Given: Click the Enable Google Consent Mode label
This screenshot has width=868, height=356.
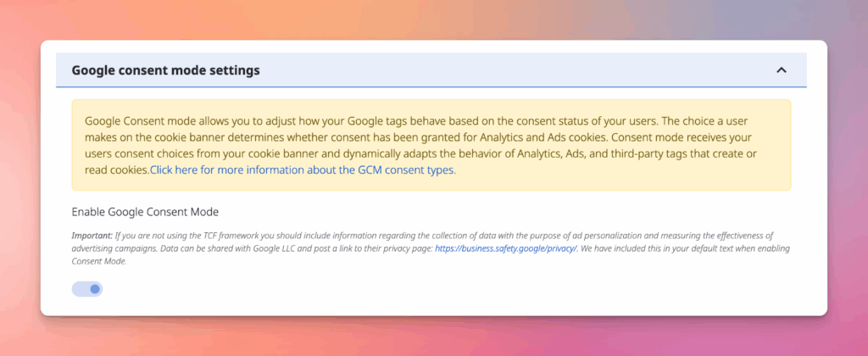Looking at the screenshot, I should (x=145, y=211).
